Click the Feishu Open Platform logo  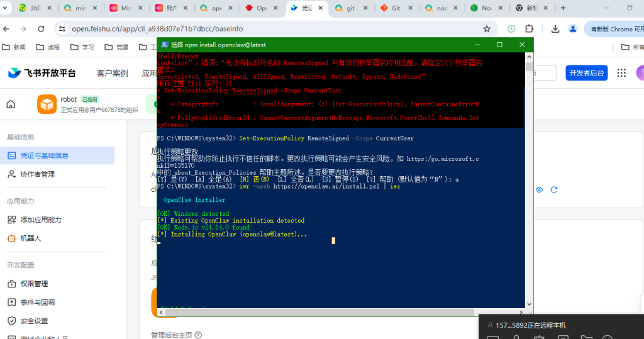coord(42,73)
